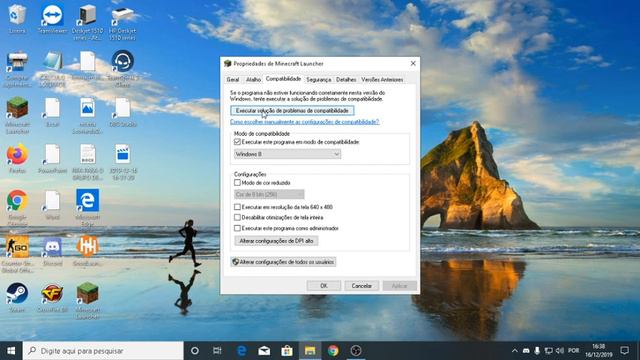Select the image file icon with mountain picture
This screenshot has height=360, width=640.
[x=87, y=116]
